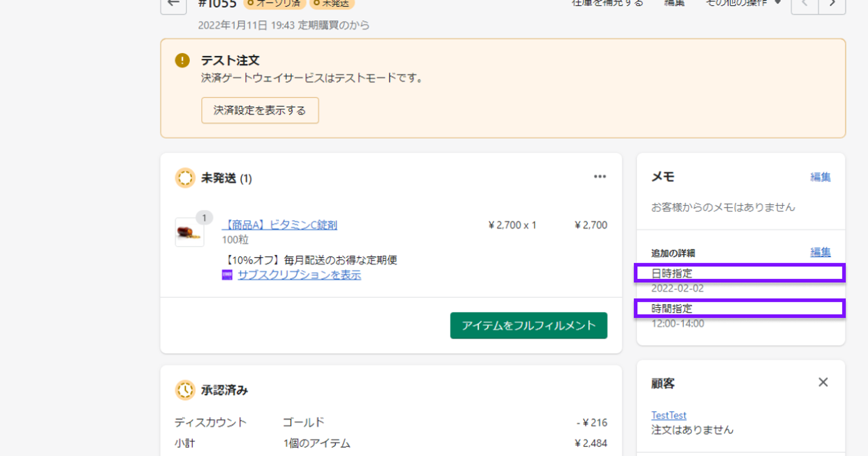Click the 未発送 status circle icon
868x456 pixels.
185,178
